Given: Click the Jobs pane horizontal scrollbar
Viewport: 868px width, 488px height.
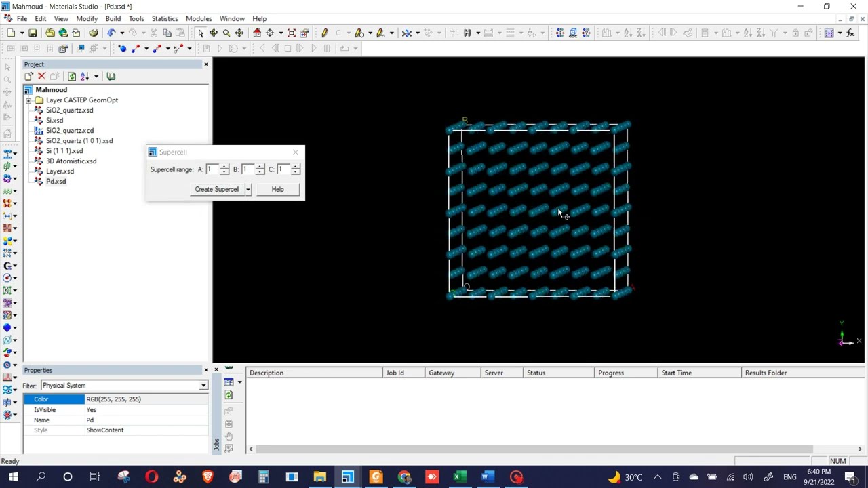Looking at the screenshot, I should click(534, 449).
